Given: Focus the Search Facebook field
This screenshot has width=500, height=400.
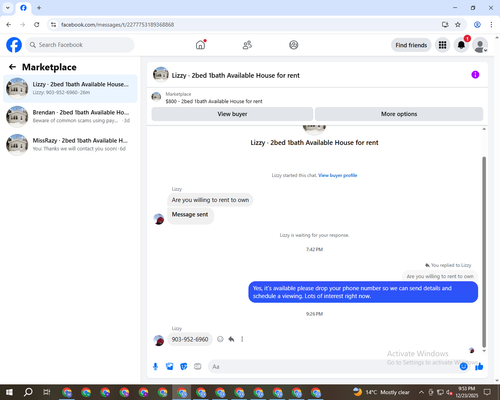Looking at the screenshot, I should (x=80, y=45).
